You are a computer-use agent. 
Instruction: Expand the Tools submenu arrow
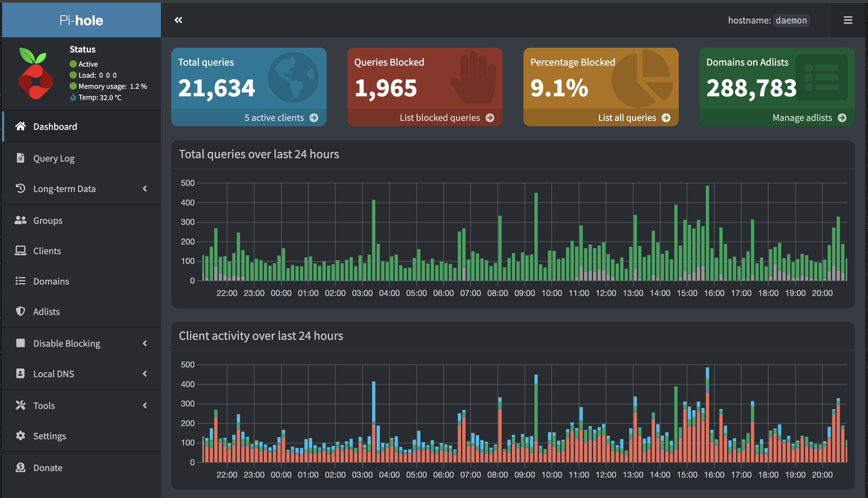click(145, 405)
